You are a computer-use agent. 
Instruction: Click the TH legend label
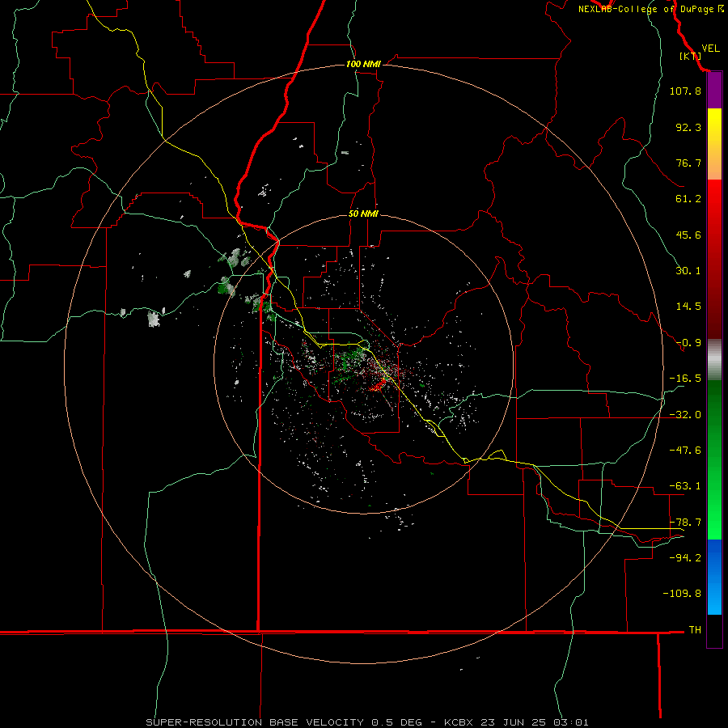point(695,630)
